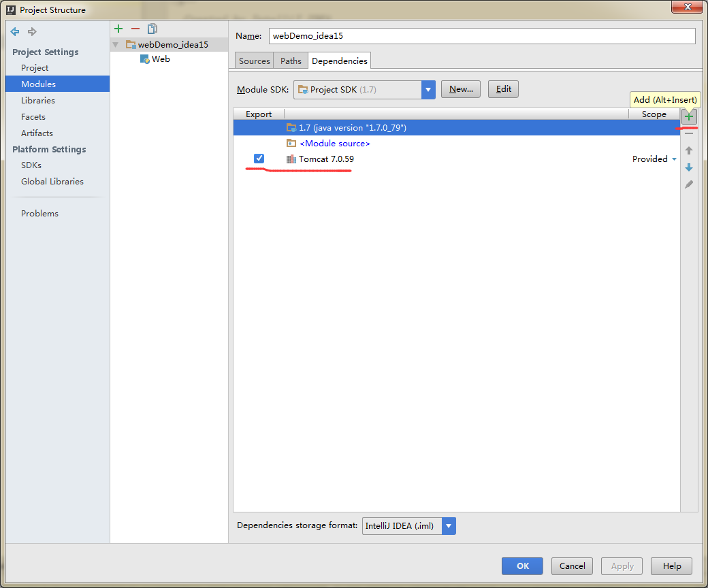Viewport: 708px width, 588px height.
Task: Move dependency down with blue arrow
Action: [688, 167]
